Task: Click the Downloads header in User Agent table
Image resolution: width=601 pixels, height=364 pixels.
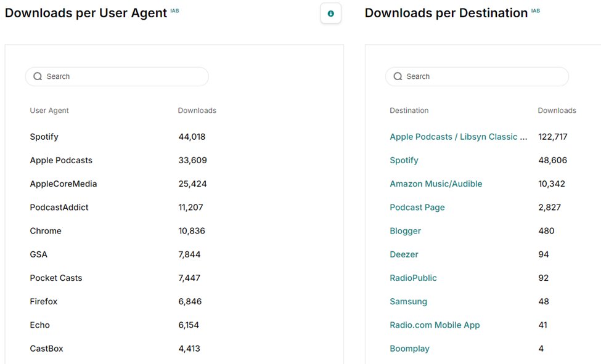Action: pos(197,110)
